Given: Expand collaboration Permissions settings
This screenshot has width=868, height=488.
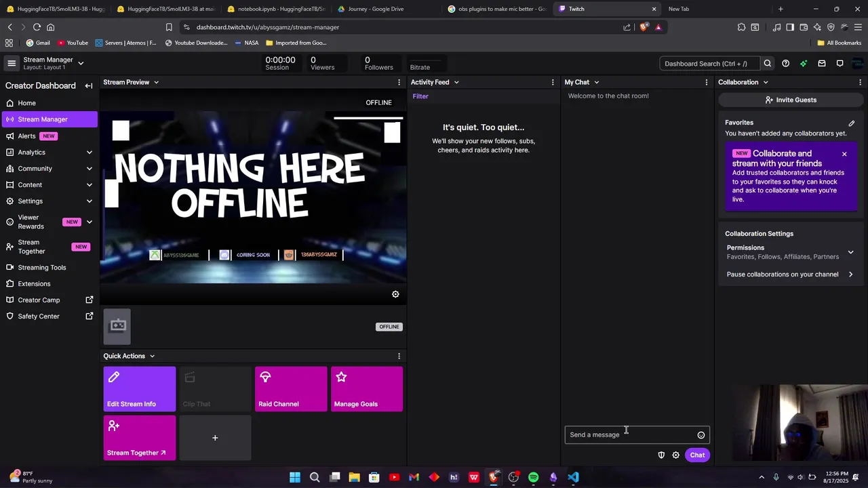Looking at the screenshot, I should (790, 252).
